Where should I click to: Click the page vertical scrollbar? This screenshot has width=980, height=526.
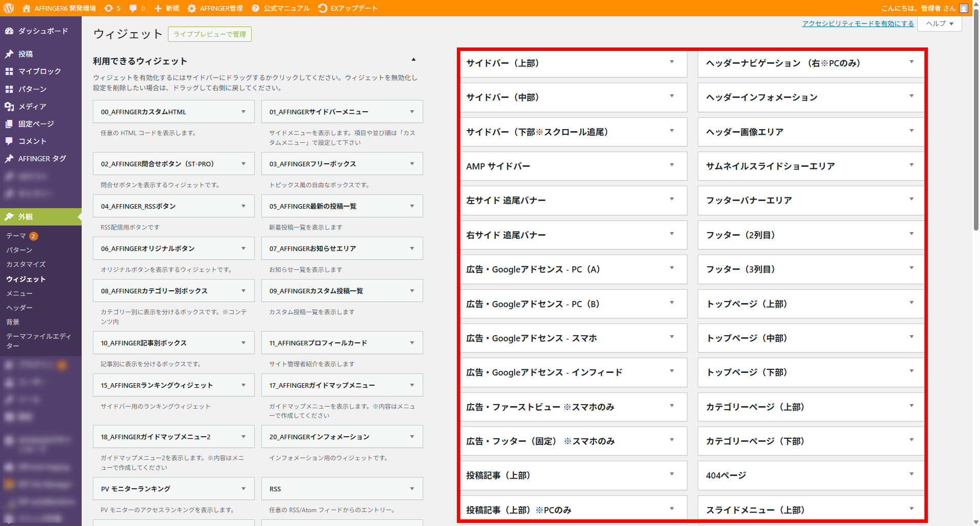[976, 120]
